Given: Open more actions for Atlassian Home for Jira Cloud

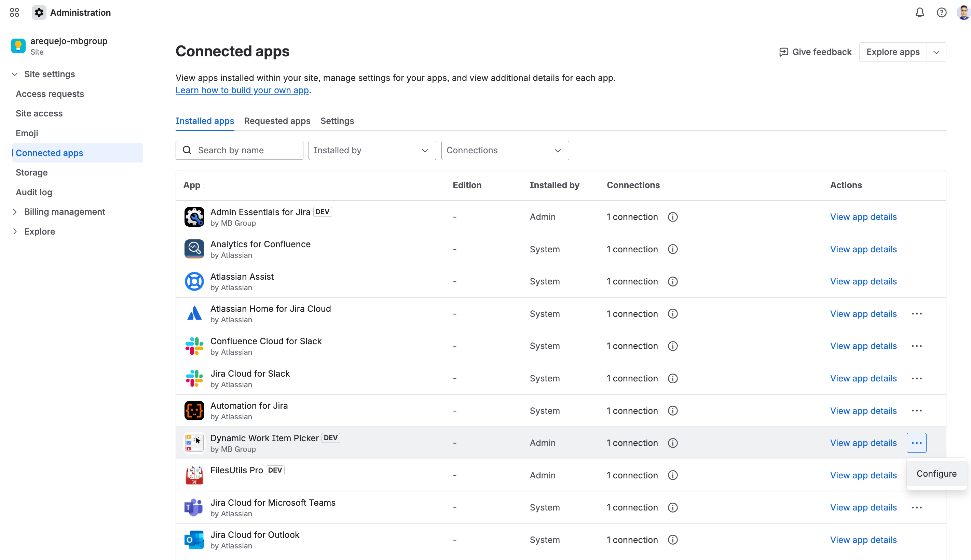Looking at the screenshot, I should (916, 314).
